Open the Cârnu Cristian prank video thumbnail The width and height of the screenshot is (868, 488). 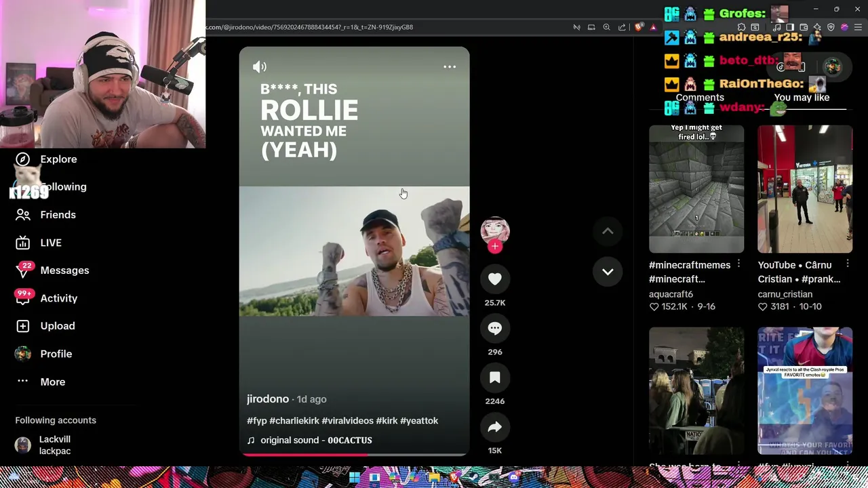pyautogui.click(x=805, y=188)
